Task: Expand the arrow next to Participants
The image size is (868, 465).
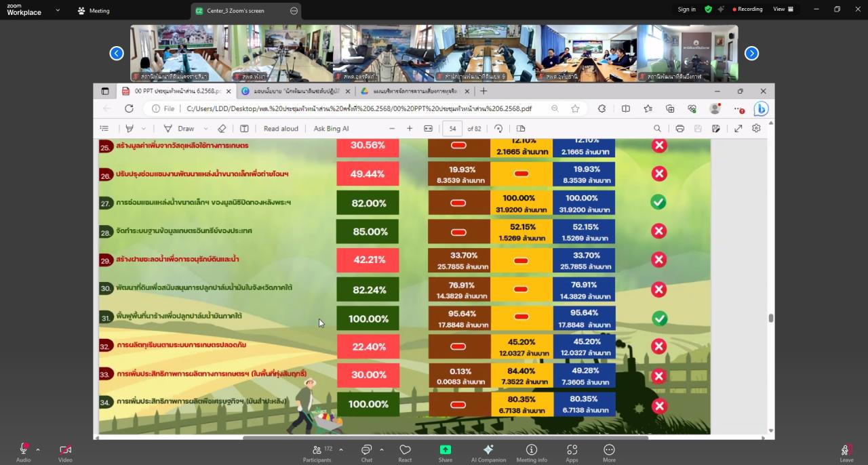Action: [340, 449]
